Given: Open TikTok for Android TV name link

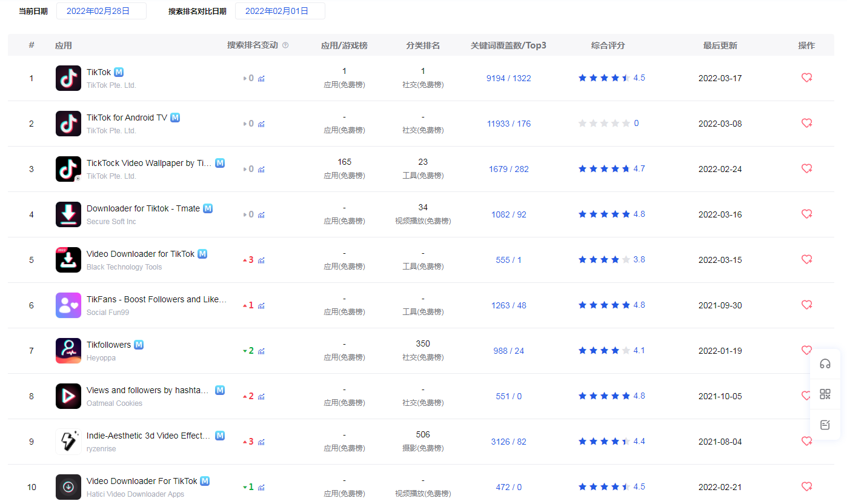Looking at the screenshot, I should 127,118.
